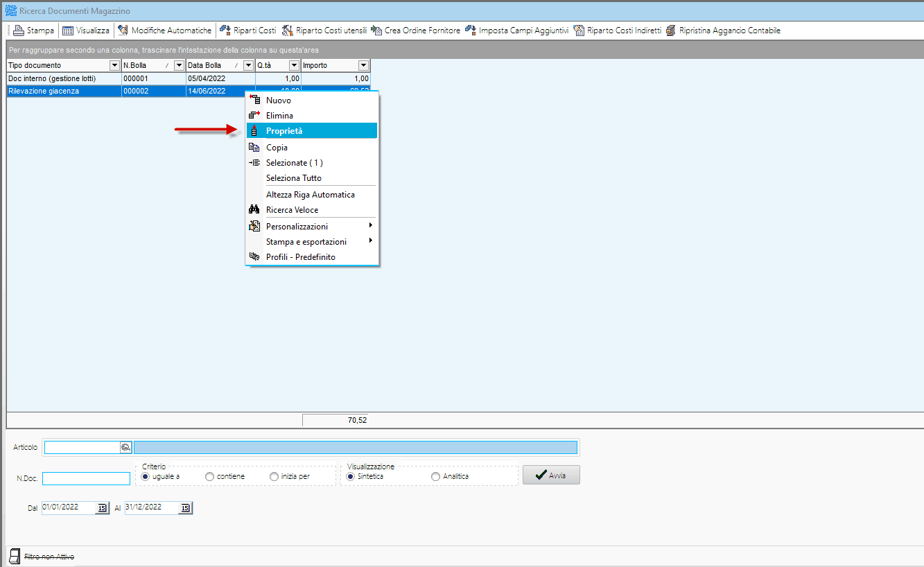Click the Ricerca Documenti Magazzino window icon
This screenshot has width=924, height=567.
click(10, 11)
